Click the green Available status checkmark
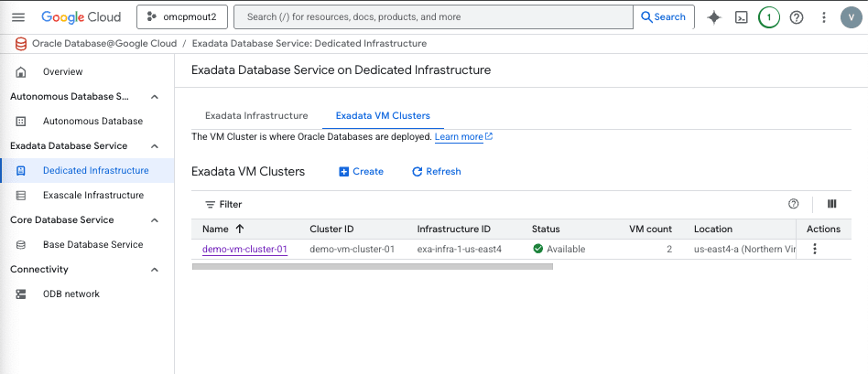 pyautogui.click(x=537, y=249)
